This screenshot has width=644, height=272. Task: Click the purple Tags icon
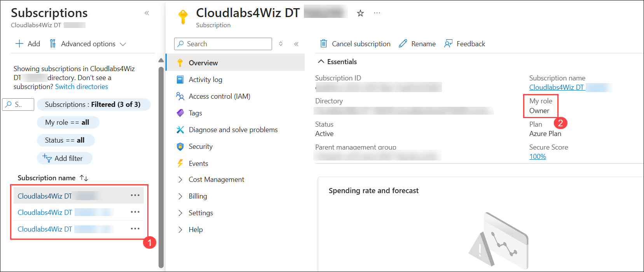click(x=180, y=113)
